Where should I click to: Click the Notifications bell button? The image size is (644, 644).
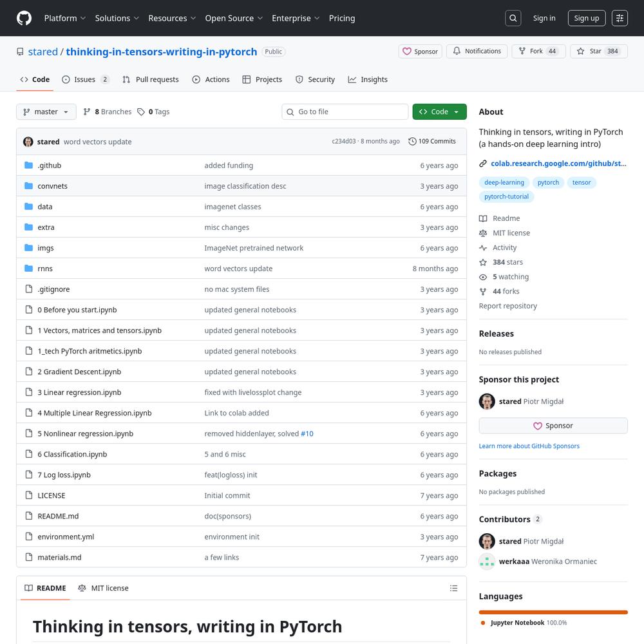(476, 52)
